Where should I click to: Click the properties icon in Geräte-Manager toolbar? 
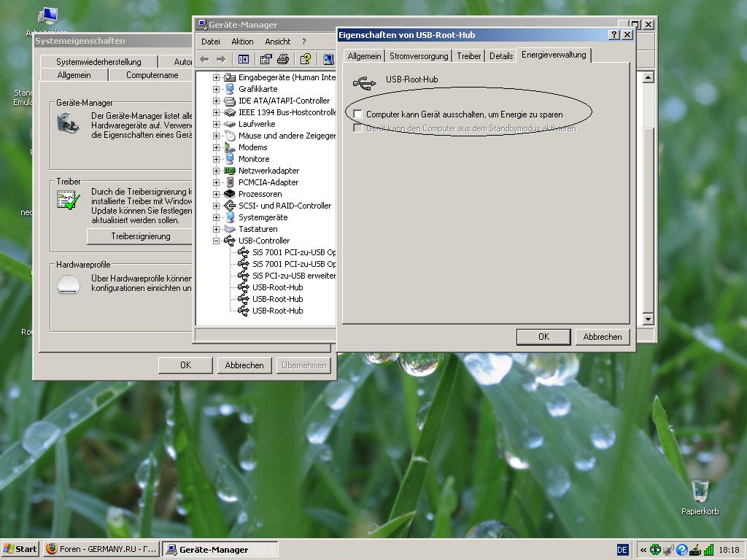pyautogui.click(x=266, y=59)
